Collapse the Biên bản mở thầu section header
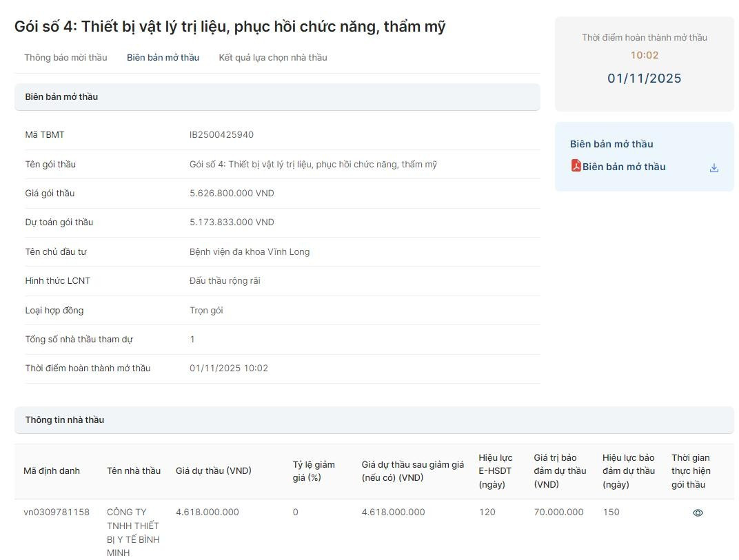Screen dimensions: 739x560 pos(276,97)
